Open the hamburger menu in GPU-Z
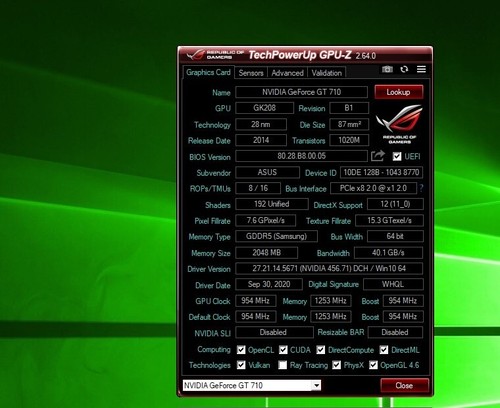Screen dimensions: 500x408 point(421,69)
